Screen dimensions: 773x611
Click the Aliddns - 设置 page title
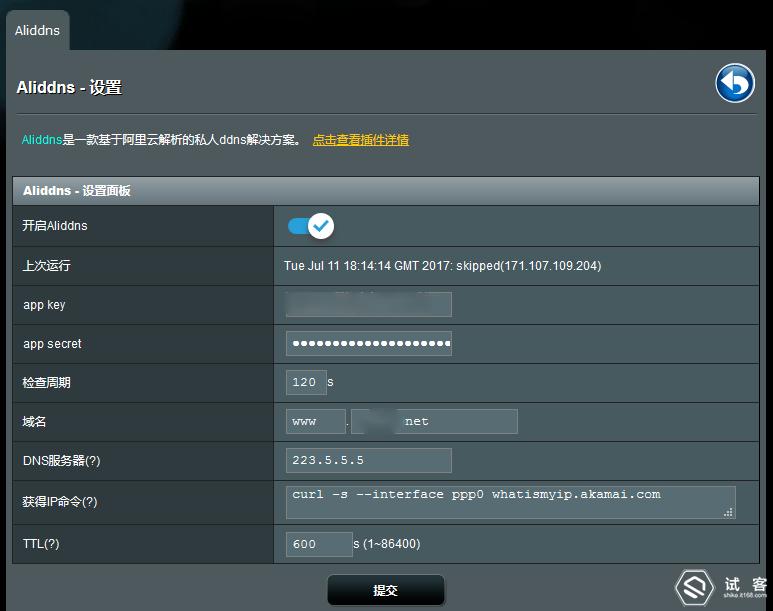[x=70, y=88]
